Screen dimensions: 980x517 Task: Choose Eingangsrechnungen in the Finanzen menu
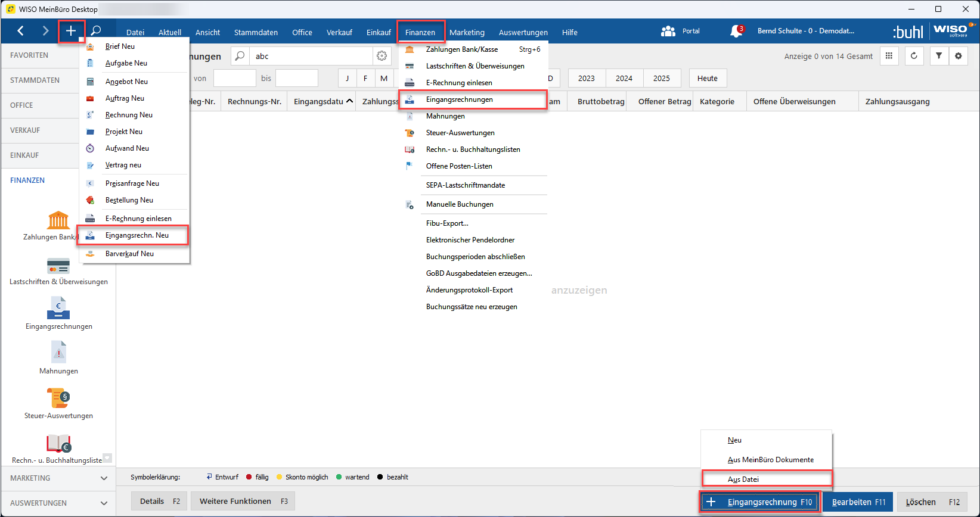[459, 99]
